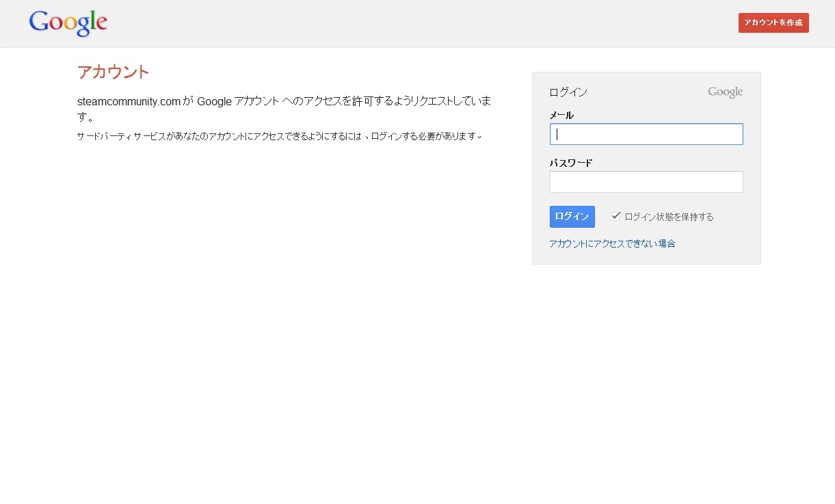Click the red アカウント page heading
Viewport: 835px width, 504px height.
click(113, 72)
